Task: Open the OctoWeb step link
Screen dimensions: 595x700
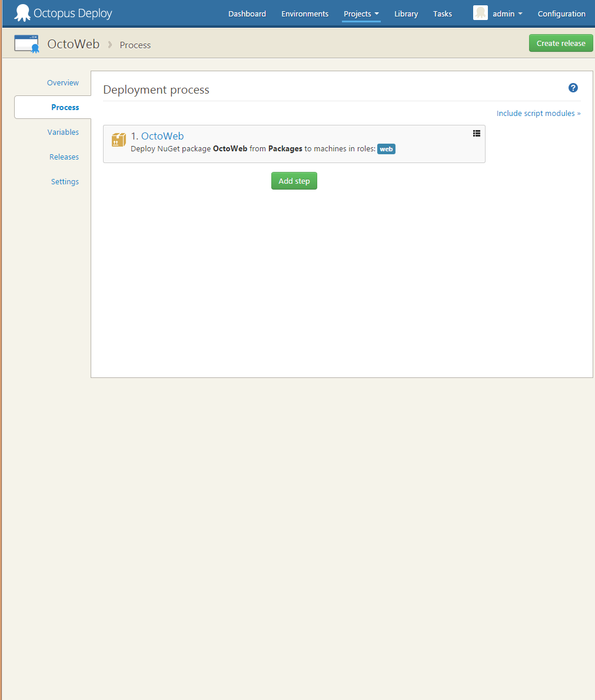Action: tap(162, 135)
